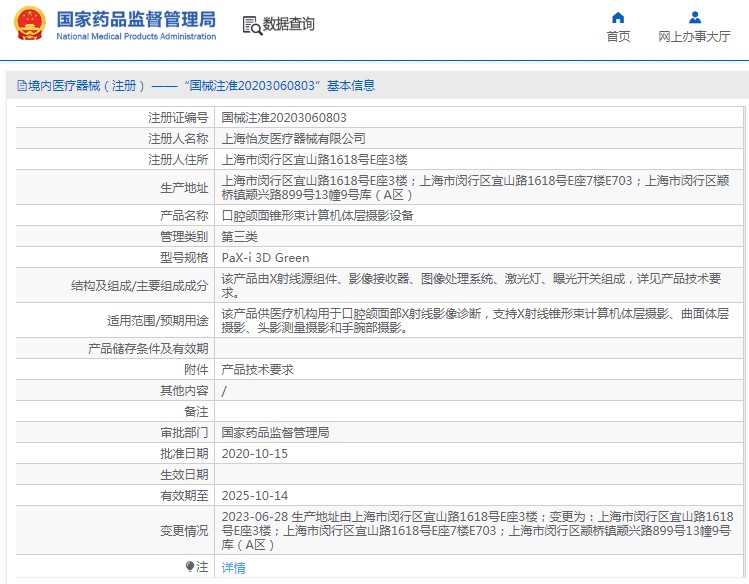Click the 国家药品监督管理局 site title at top
This screenshot has height=584, width=749.
[135, 19]
